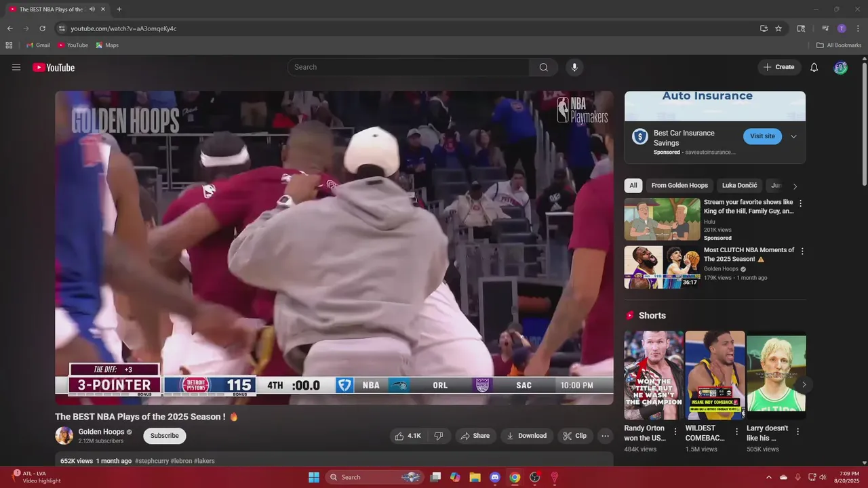
Task: Switch to the BEST NBA Plays tab
Action: click(x=58, y=9)
